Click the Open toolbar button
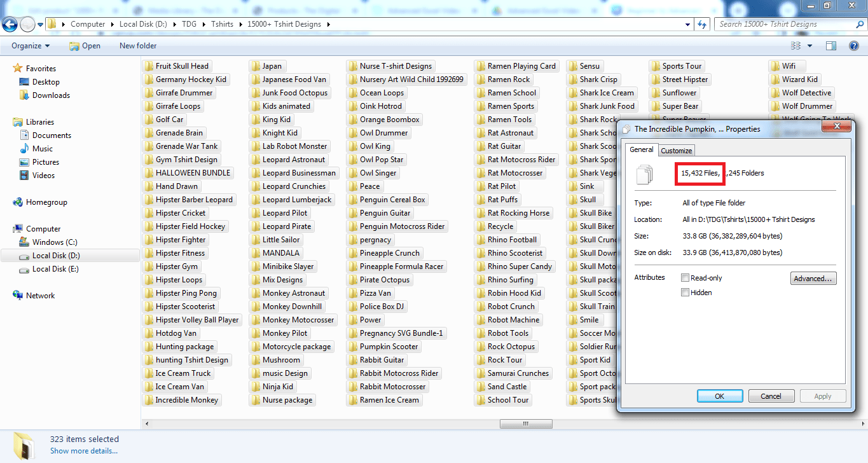Screen dimensions: 868x463 click(85, 46)
